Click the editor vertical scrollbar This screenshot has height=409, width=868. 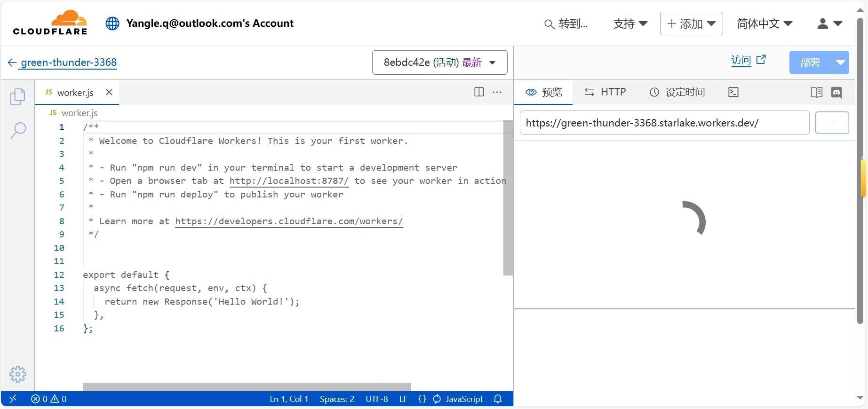click(508, 197)
